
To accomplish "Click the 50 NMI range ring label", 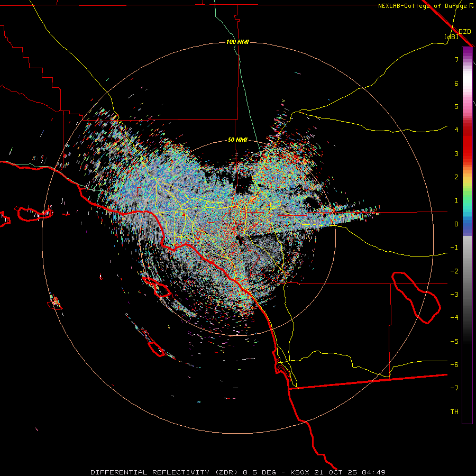I will click(237, 140).
